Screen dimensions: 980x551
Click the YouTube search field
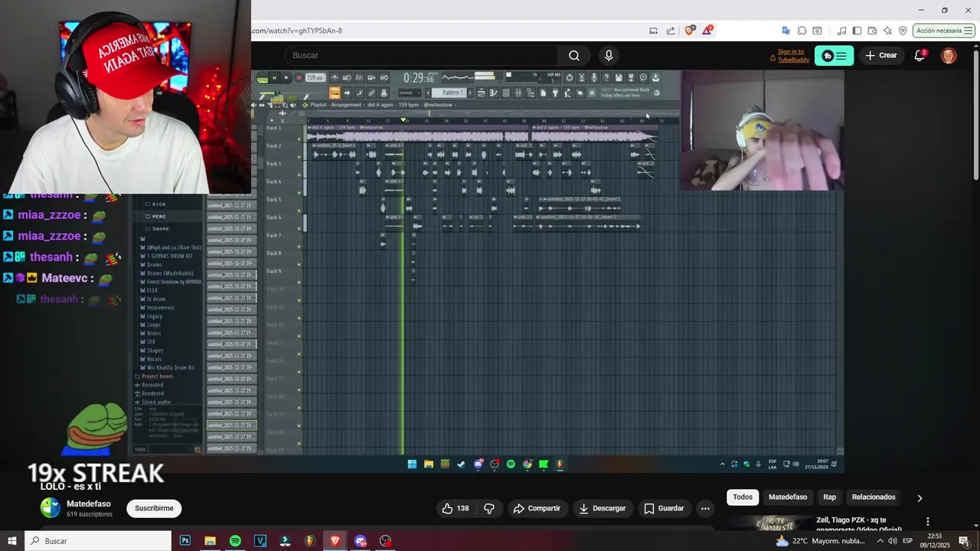421,55
